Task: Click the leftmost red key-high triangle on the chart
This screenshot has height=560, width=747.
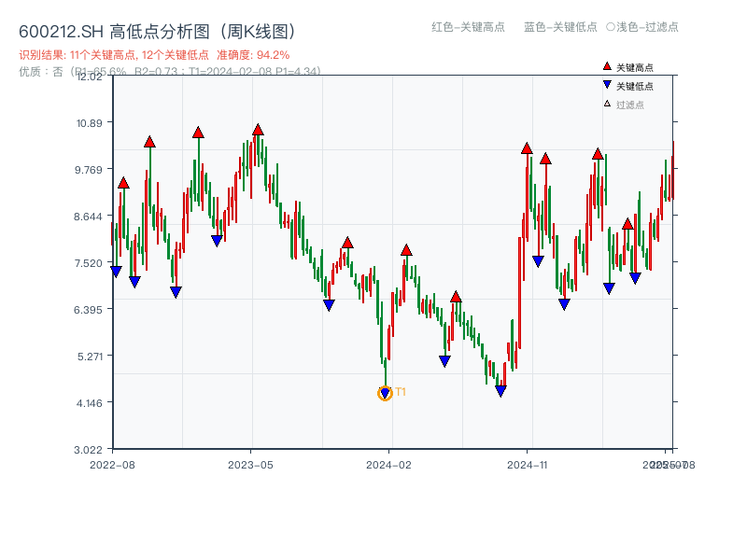Action: pos(122,184)
